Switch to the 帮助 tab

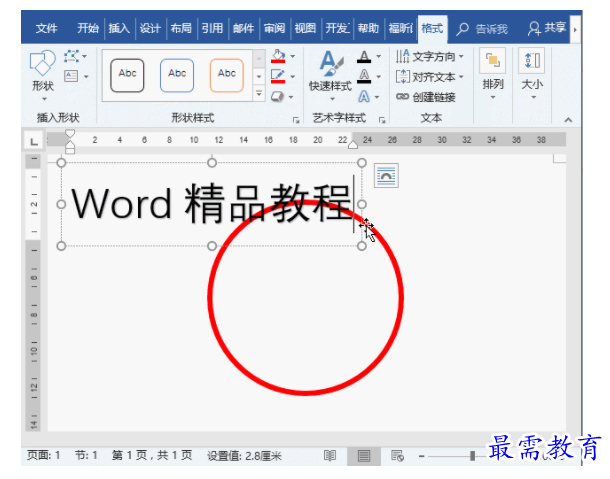(368, 29)
